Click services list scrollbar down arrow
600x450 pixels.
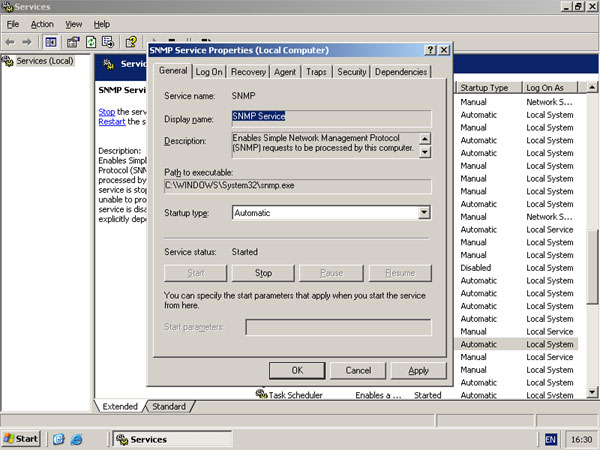(592, 391)
